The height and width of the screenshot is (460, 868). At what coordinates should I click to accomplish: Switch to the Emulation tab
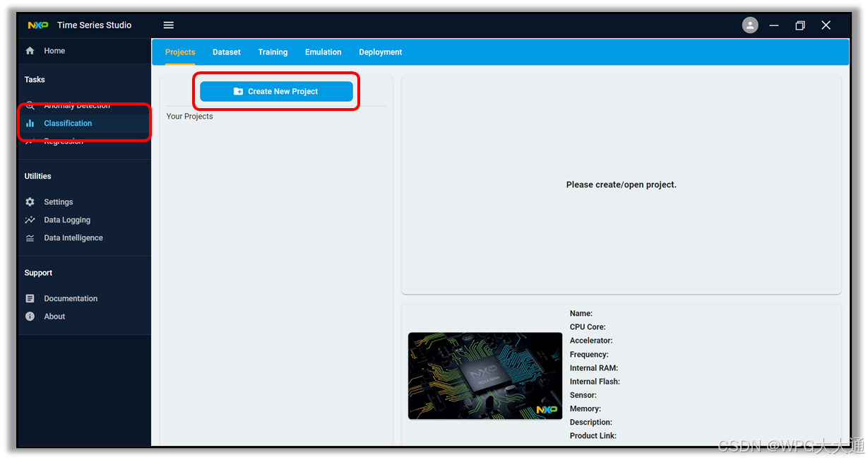(323, 52)
